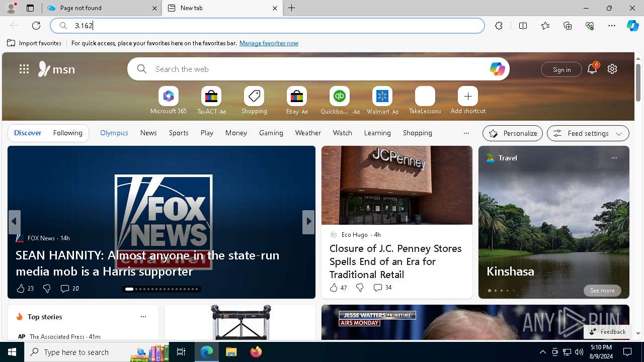Open the Weather feed tab
This screenshot has height=362, width=644.
click(x=308, y=133)
